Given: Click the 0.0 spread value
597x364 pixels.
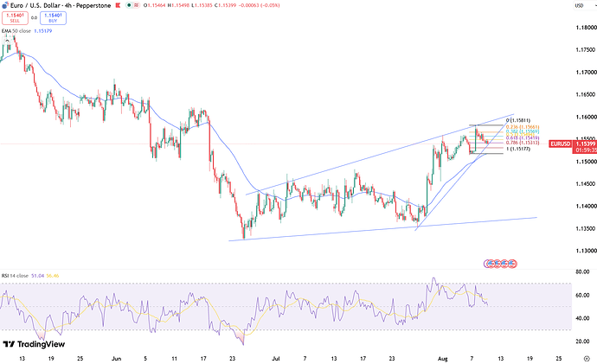Looking at the screenshot, I should point(34,18).
